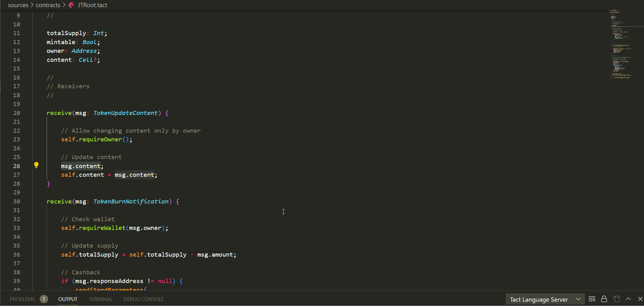Screen dimensions: 644x306
Task: Click msg.responseAddress in the if condition
Action: tap(109, 281)
